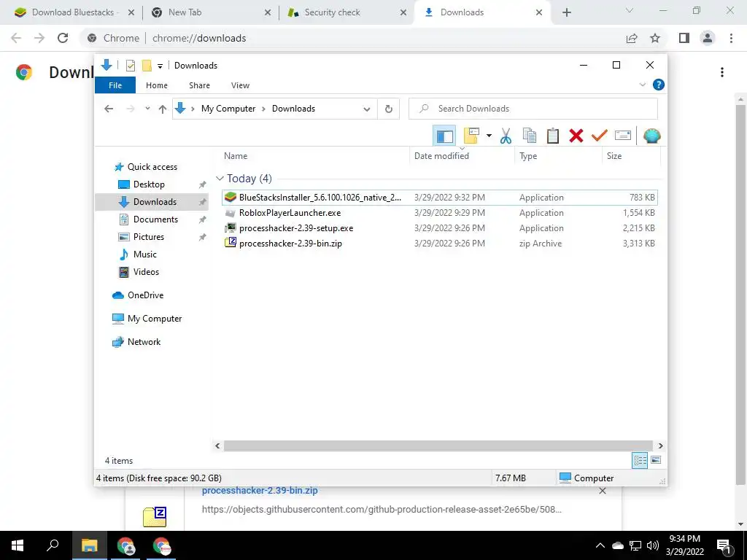Open the Chrome profile avatar menu
747x560 pixels.
click(708, 38)
